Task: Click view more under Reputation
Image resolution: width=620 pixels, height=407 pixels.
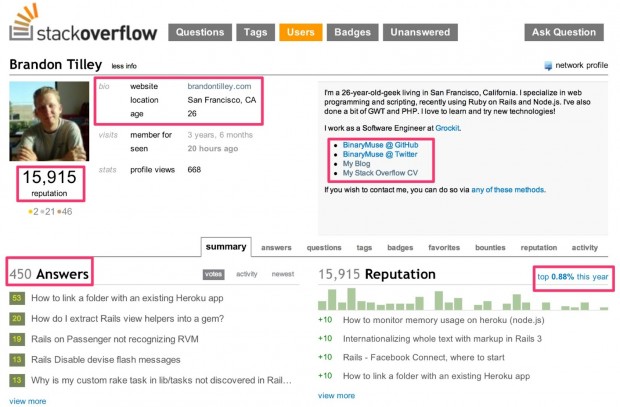Action: [336, 396]
